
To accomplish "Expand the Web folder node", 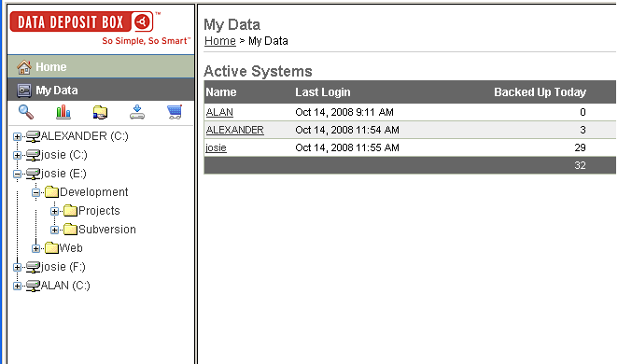I will pyautogui.click(x=35, y=248).
